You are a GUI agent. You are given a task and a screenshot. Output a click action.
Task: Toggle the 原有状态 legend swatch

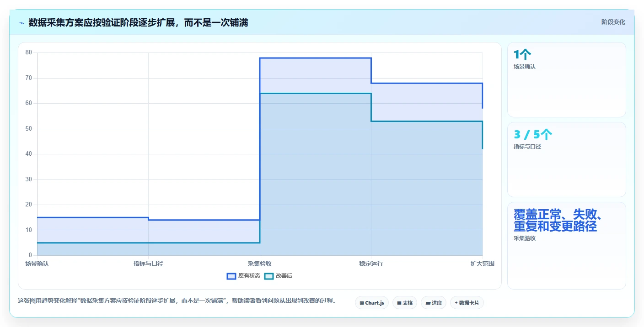[x=231, y=276]
